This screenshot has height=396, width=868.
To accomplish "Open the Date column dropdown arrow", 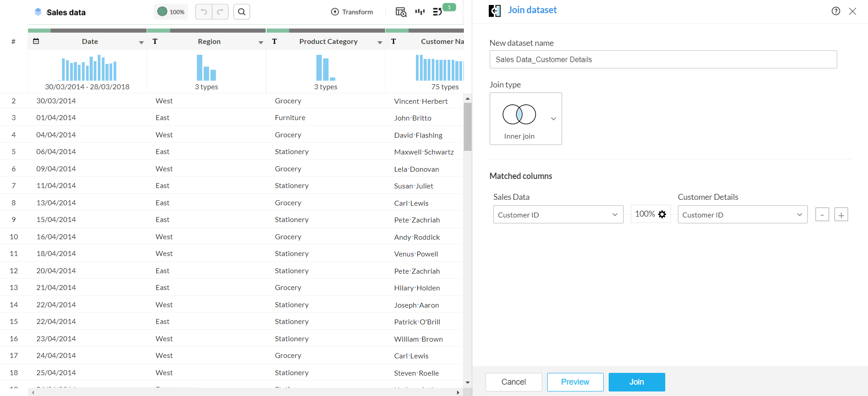I will (141, 42).
